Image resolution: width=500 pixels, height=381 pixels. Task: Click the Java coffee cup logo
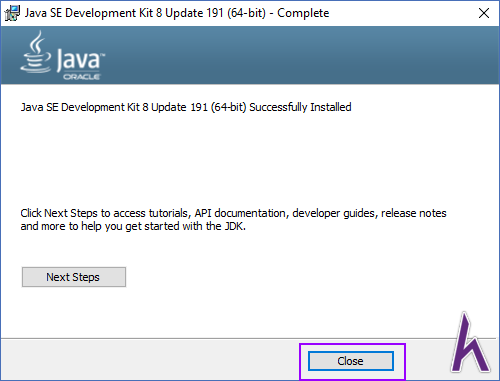point(36,52)
